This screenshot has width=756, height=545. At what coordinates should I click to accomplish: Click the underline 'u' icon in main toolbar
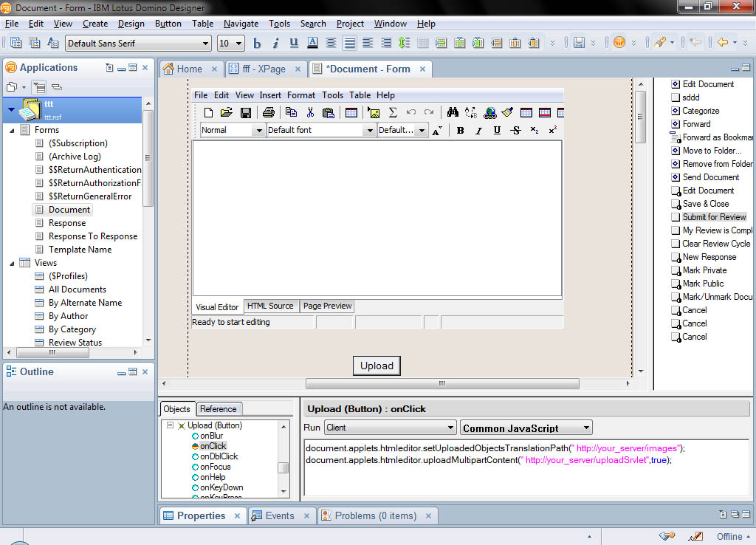click(294, 44)
